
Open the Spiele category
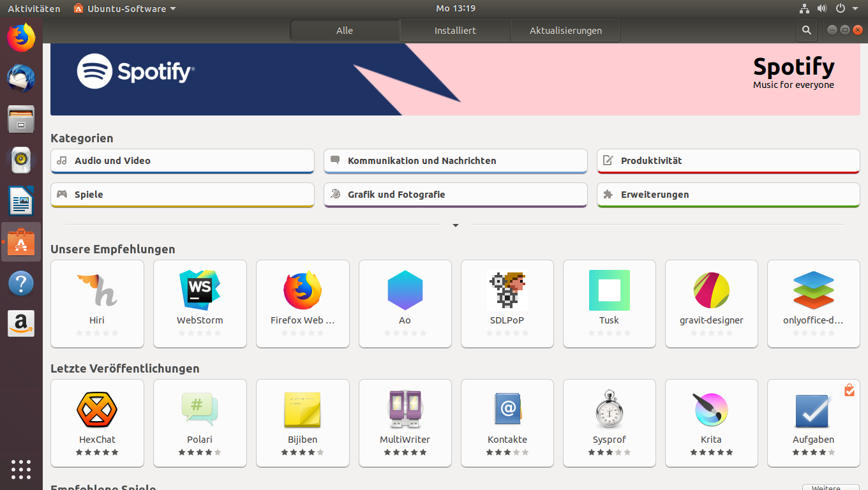[x=183, y=195]
